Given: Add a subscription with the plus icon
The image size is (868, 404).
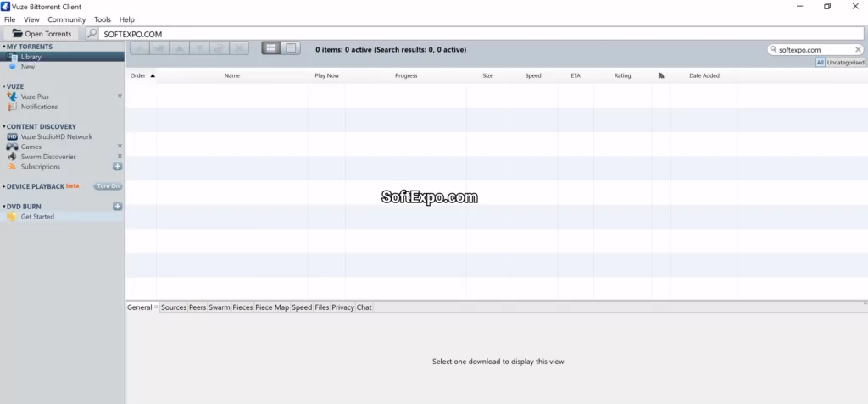Looking at the screenshot, I should (x=117, y=166).
